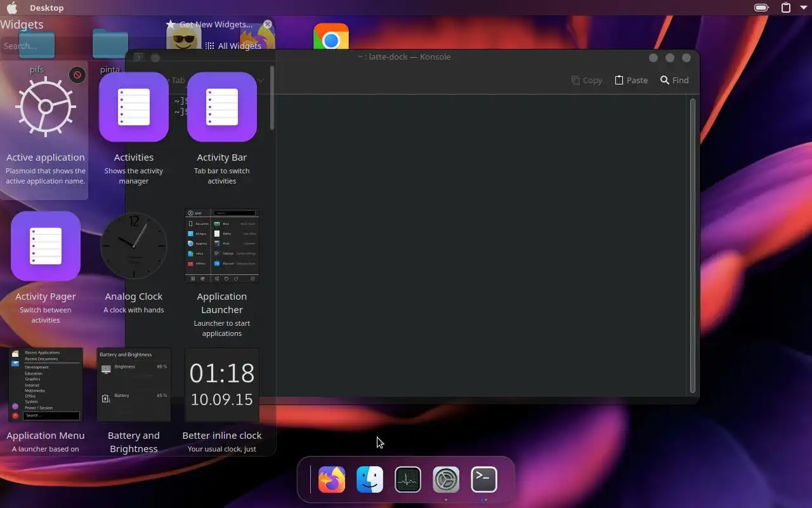
Task: Switch to the Konsole terminal in dock
Action: pyautogui.click(x=484, y=479)
